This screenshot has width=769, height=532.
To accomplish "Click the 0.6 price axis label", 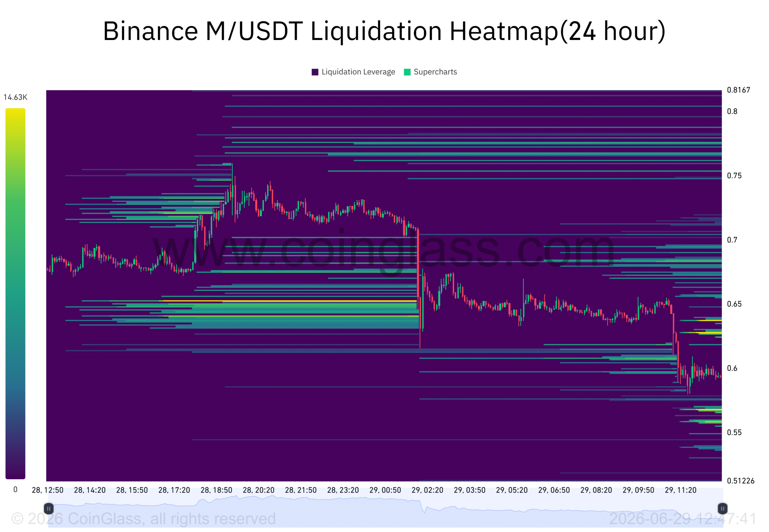I will (732, 368).
